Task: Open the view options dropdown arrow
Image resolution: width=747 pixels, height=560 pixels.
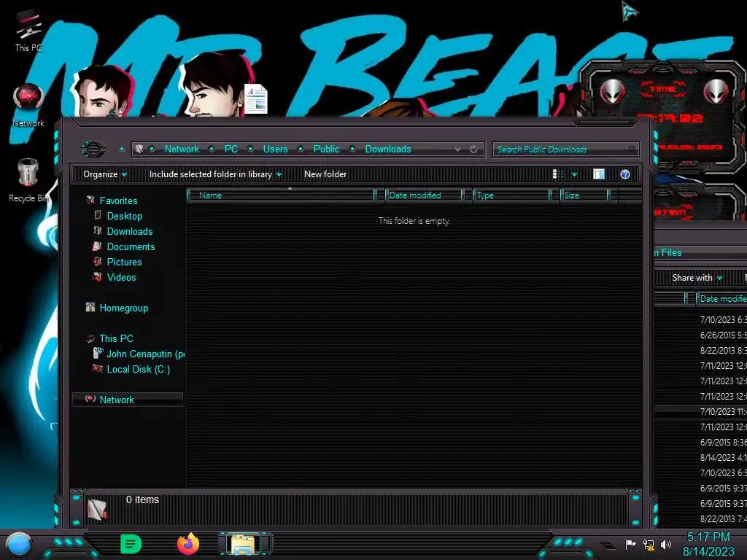Action: [x=575, y=174]
